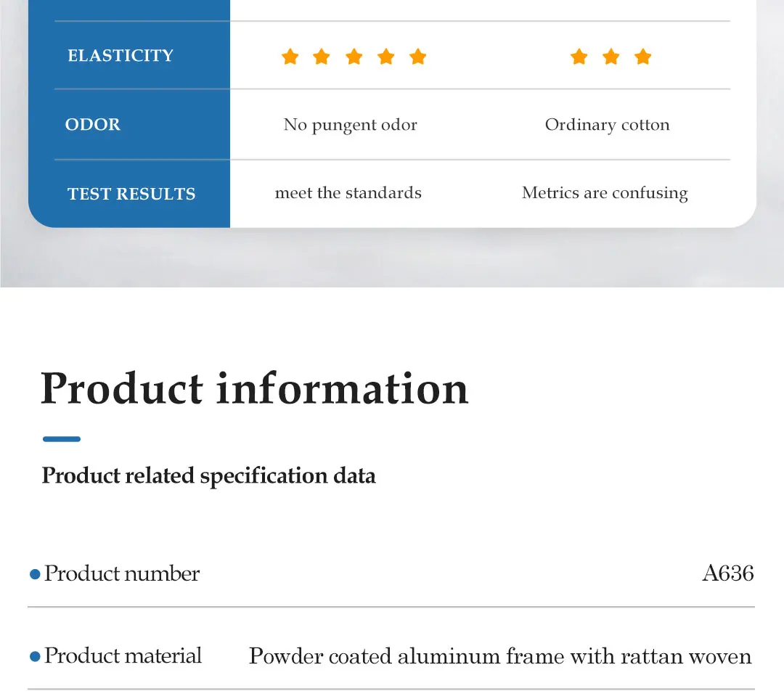Select the ELASTICITY row header
784x699 pixels.
point(121,56)
